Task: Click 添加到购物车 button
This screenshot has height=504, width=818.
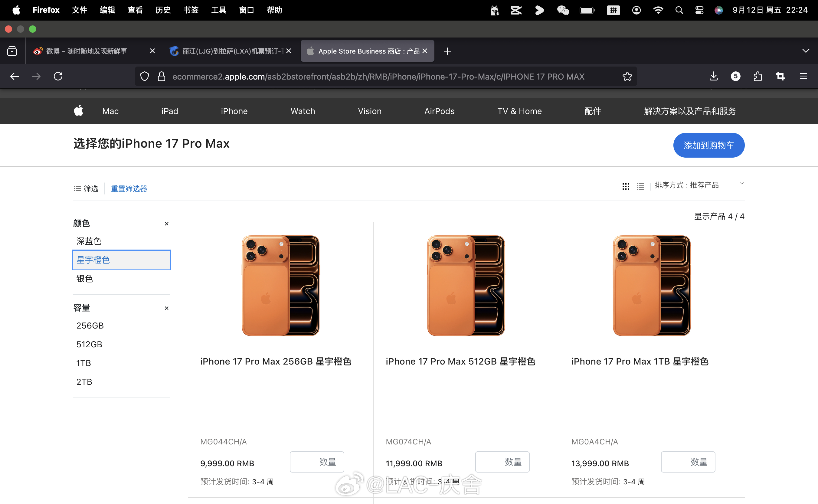Action: pos(709,145)
